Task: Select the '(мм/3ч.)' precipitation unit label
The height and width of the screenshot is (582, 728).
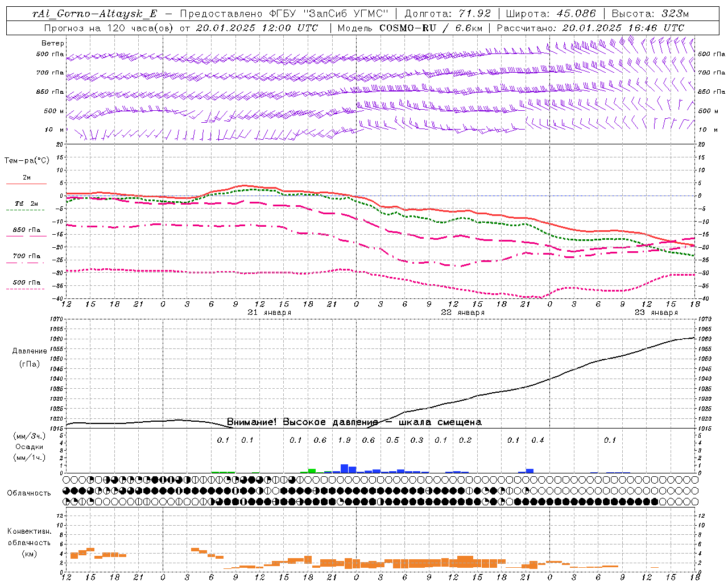Action: pos(30,436)
